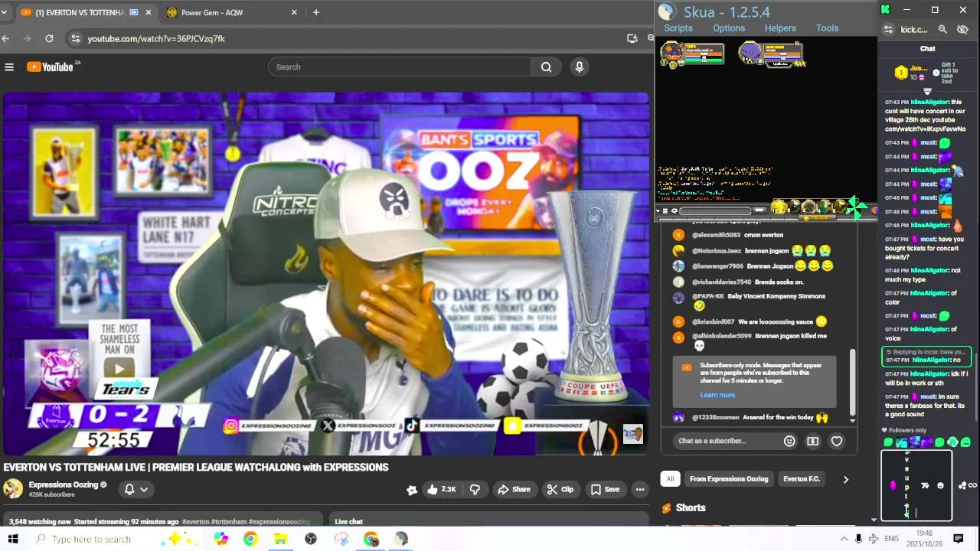Open OBS Studio from taskbar

(310, 539)
